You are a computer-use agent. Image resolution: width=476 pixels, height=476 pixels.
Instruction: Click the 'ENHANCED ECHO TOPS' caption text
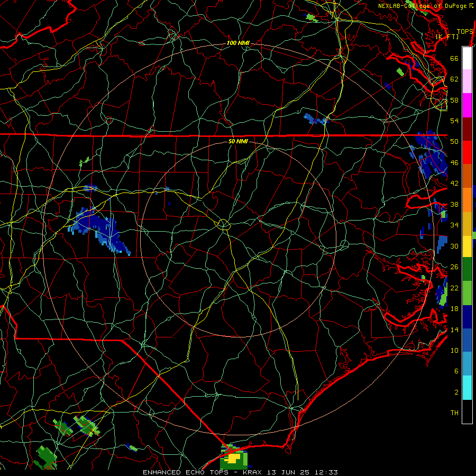click(x=186, y=472)
